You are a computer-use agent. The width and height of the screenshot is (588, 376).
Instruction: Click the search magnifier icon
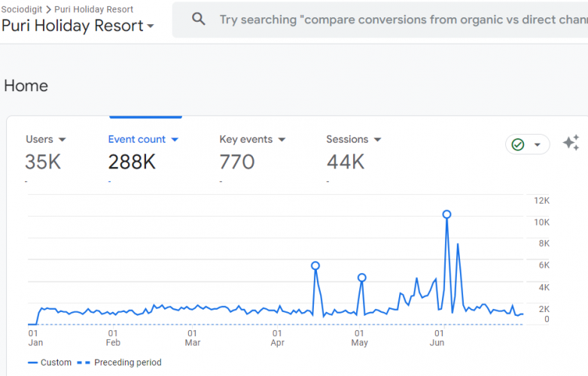click(199, 20)
